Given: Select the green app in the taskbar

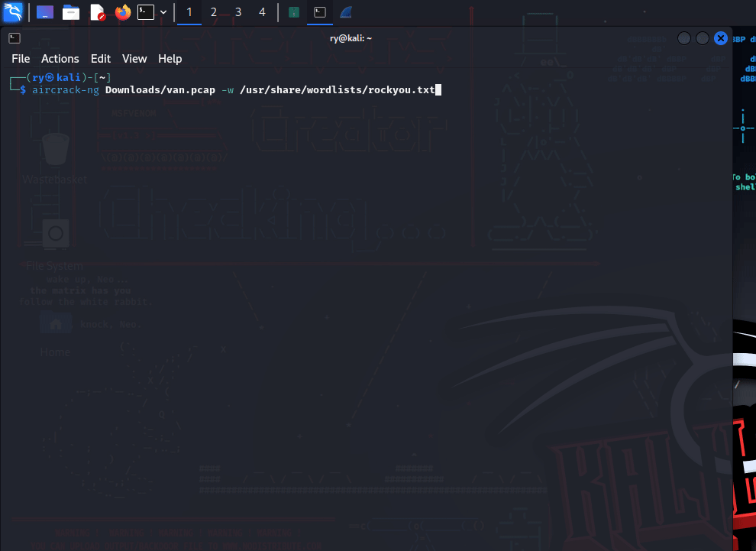Looking at the screenshot, I should tap(294, 12).
